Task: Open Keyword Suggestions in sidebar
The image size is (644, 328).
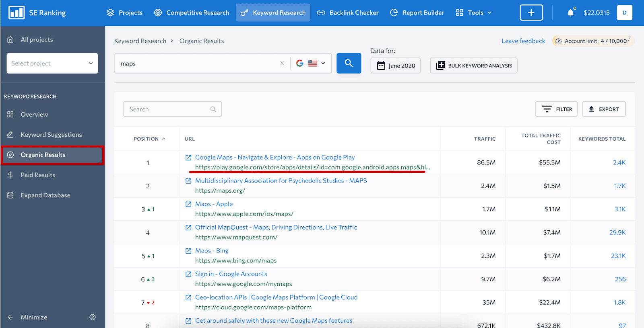Action: point(44,135)
